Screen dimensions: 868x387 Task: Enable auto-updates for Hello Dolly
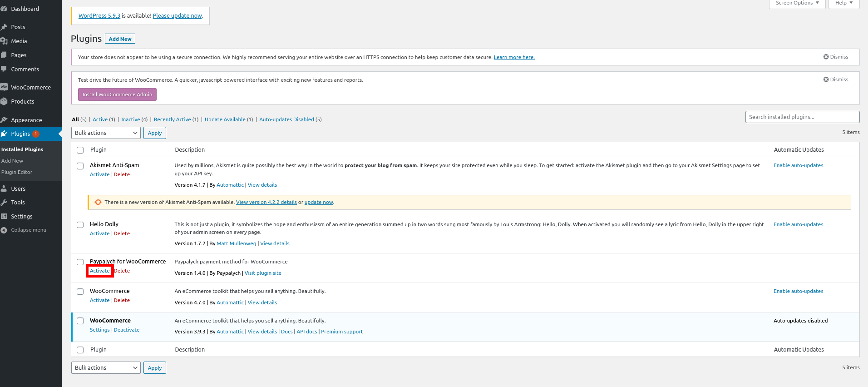(x=799, y=224)
